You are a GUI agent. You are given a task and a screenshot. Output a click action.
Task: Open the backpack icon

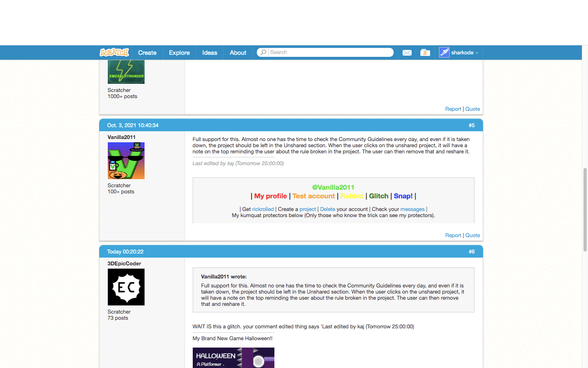425,52
